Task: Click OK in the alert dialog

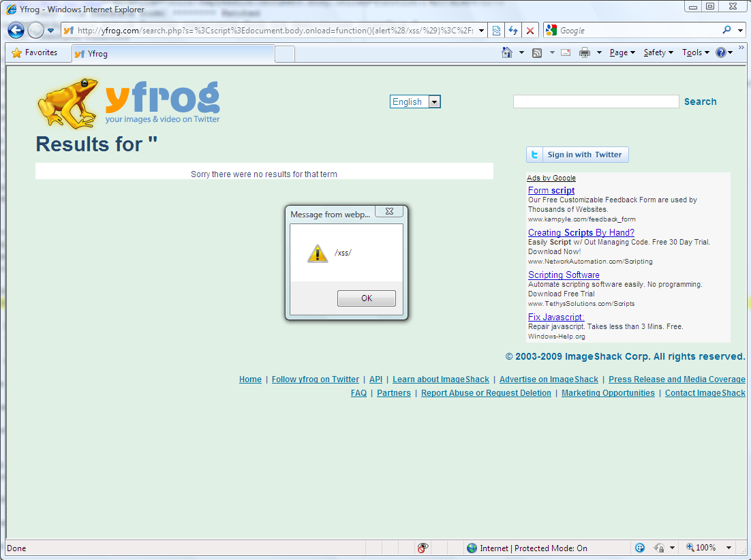Action: click(x=367, y=298)
